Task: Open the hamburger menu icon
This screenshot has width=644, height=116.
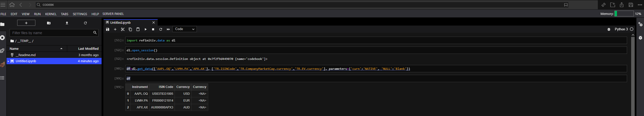Action: click(x=3, y=5)
